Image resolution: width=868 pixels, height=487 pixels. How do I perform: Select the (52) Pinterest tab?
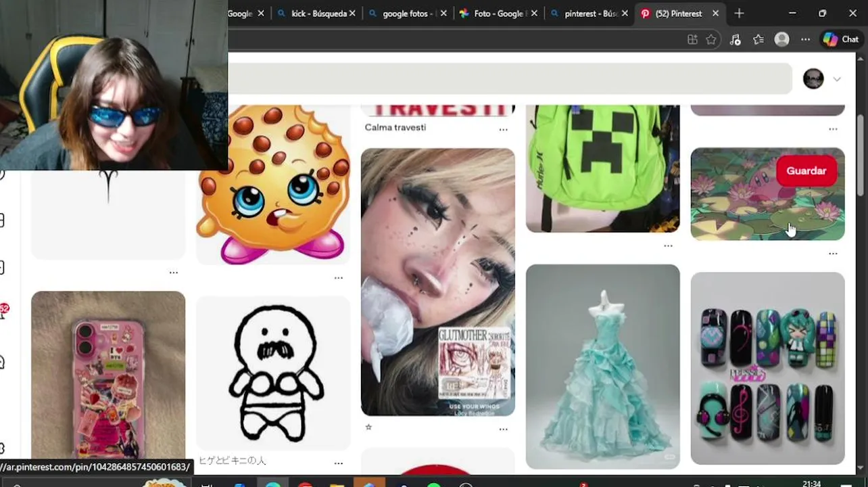(678, 14)
